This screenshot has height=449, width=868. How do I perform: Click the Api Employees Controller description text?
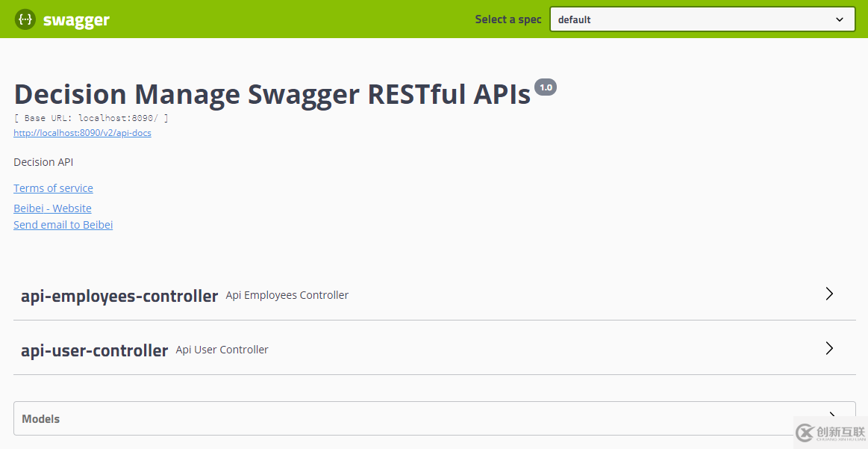click(287, 295)
